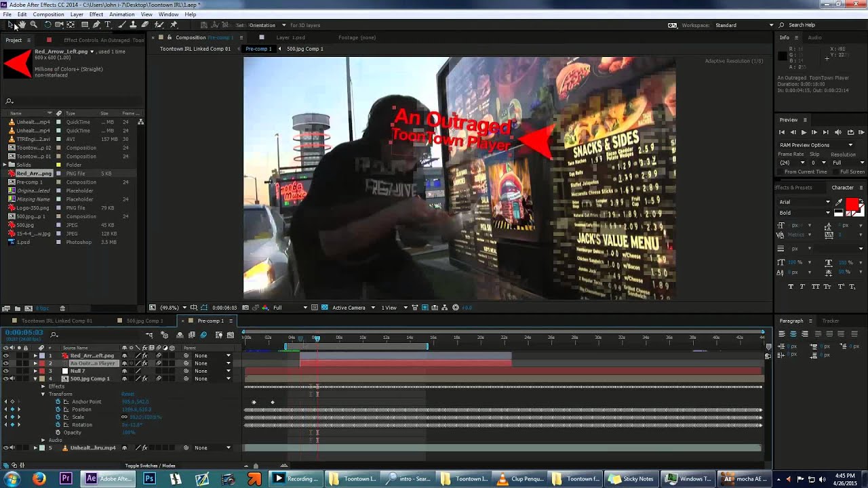
Task: Left-align text in Paragraph panel
Action: tap(782, 333)
